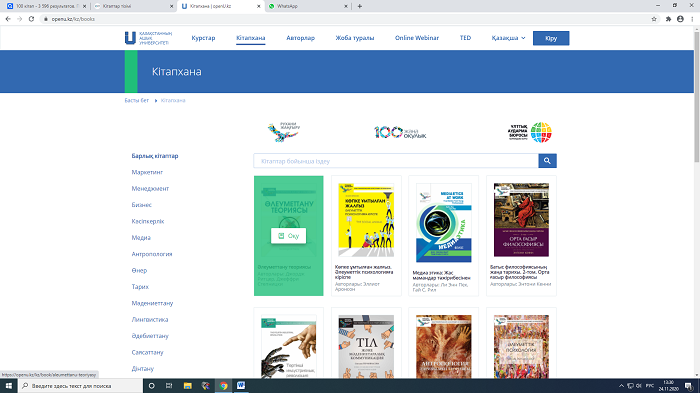This screenshot has width=700, height=393.
Task: Click the blue search magnifier button
Action: (547, 161)
